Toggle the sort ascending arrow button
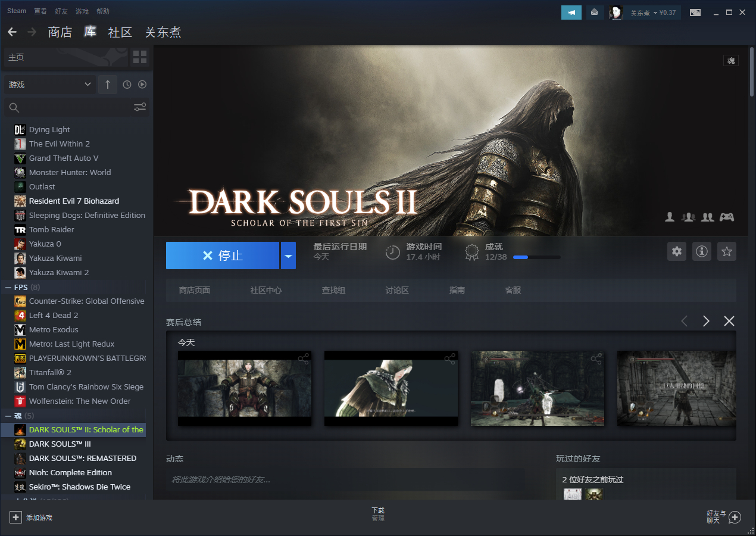Screen dimensions: 756x536 (x=108, y=85)
